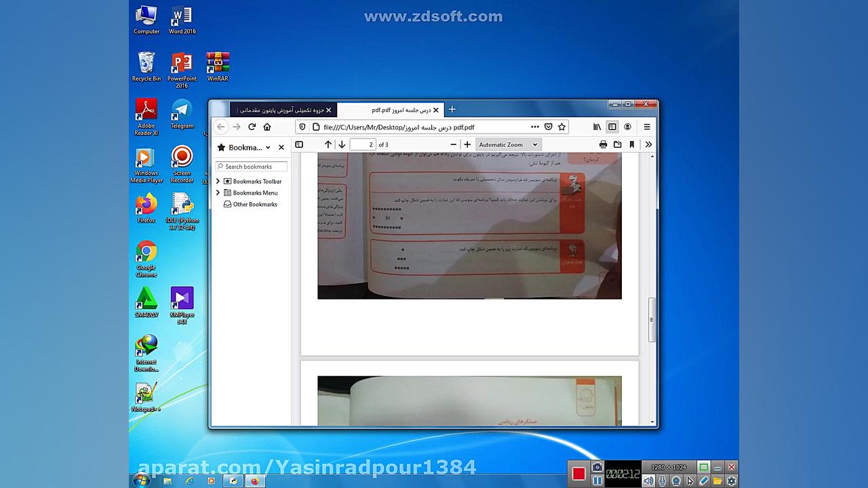Go to the Firefox home page
The height and width of the screenshot is (488, 868).
(x=267, y=127)
